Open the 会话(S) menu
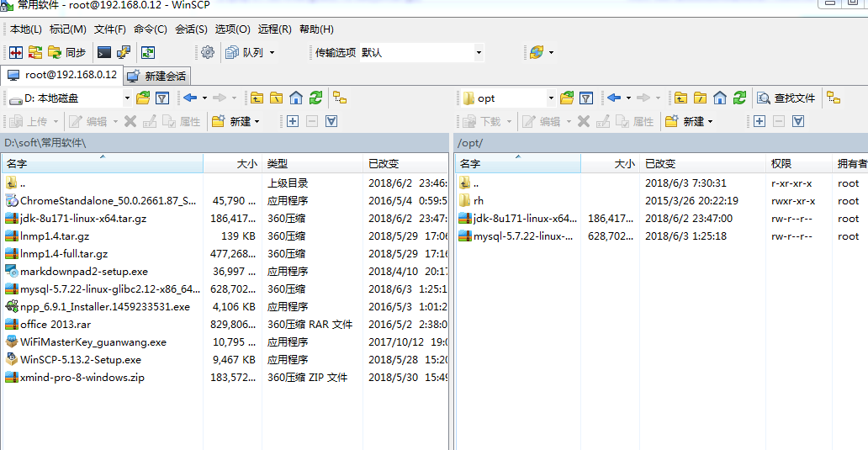 coord(191,29)
